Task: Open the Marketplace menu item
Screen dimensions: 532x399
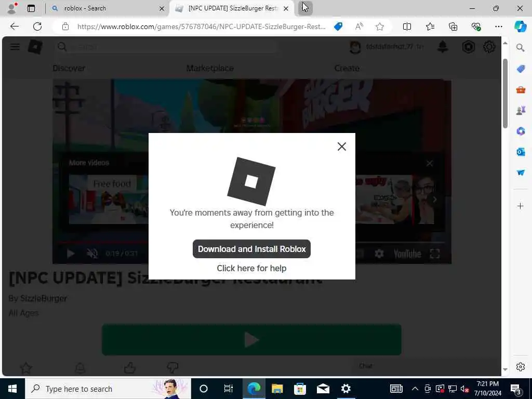Action: 210,68
